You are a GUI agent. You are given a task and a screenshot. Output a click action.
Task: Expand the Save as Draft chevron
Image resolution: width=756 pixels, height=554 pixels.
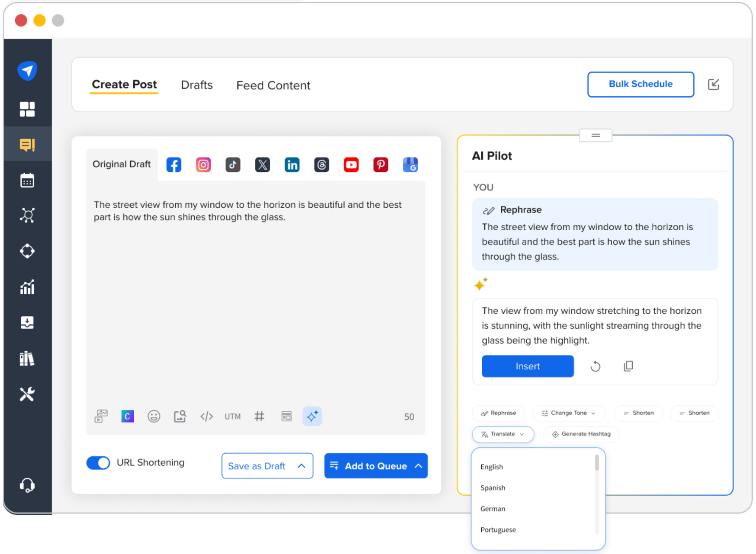pyautogui.click(x=302, y=466)
